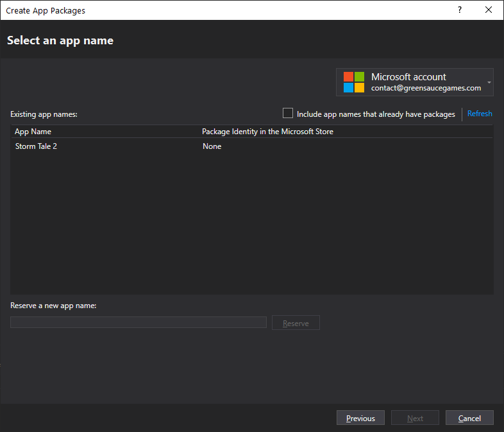The width and height of the screenshot is (504, 432).
Task: Click empty space in the app names list
Action: pyautogui.click(x=251, y=225)
